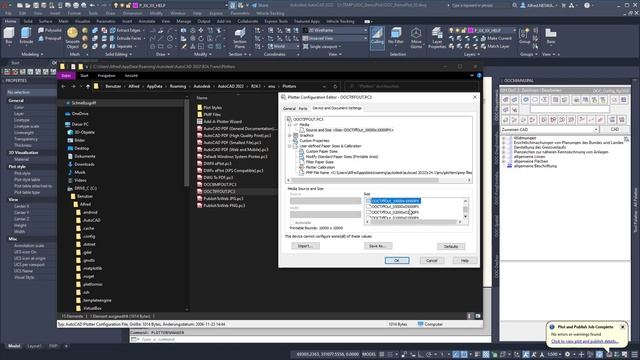Tick the third paper size checkbox
The height and width of the screenshot is (360, 640).
click(x=369, y=212)
